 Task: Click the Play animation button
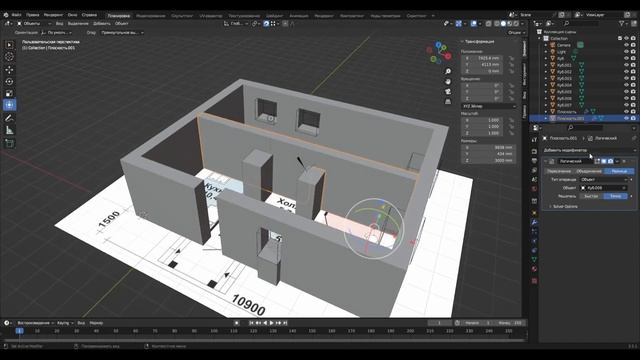(271, 323)
